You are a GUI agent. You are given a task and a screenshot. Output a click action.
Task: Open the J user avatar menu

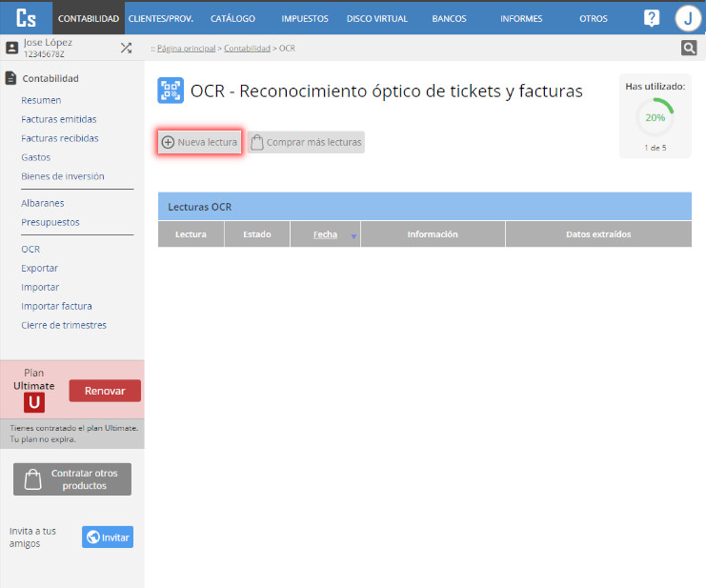click(688, 18)
